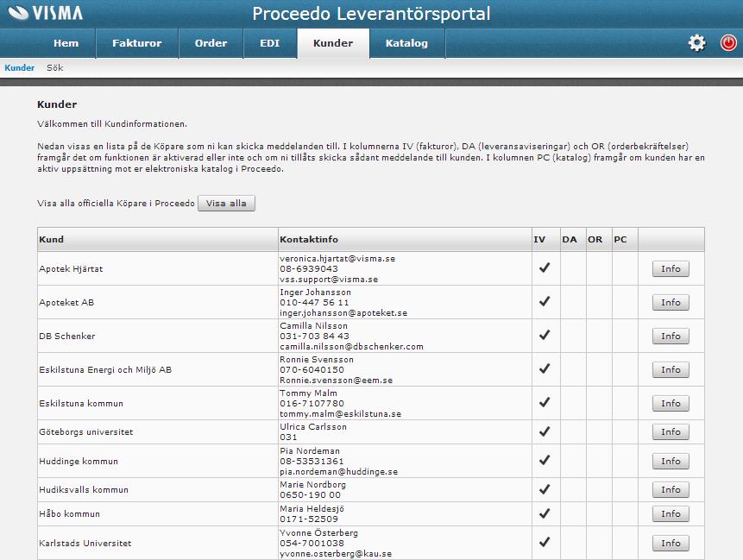Click email veronica.hjartat@visma.se
This screenshot has height=560, width=743.
coord(337,259)
